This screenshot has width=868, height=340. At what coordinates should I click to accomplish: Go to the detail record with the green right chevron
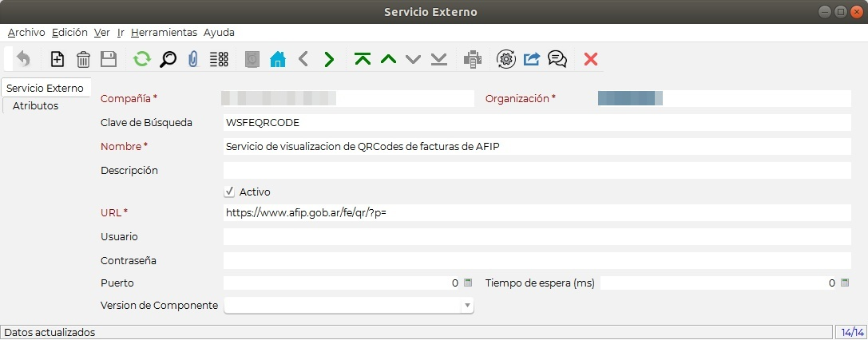[329, 59]
